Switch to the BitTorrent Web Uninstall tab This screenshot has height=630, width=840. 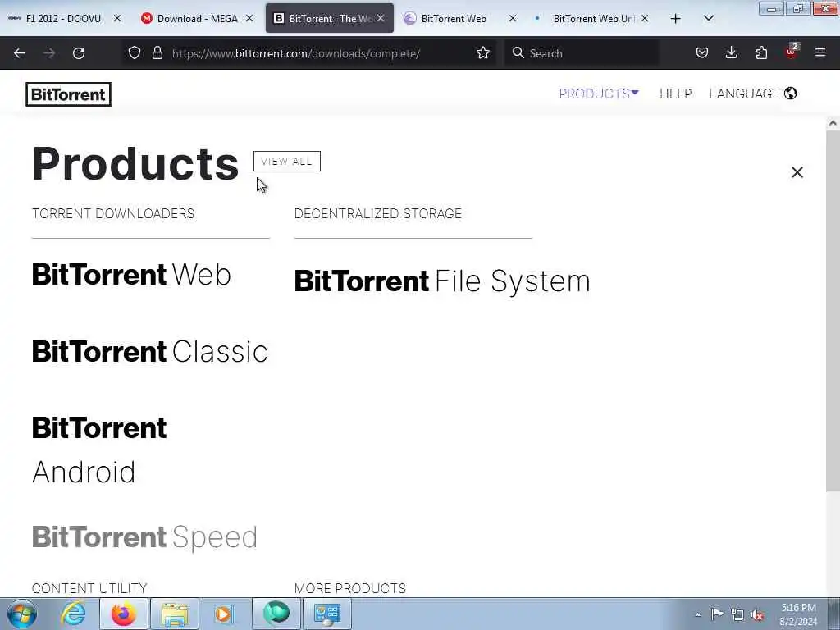click(x=594, y=19)
